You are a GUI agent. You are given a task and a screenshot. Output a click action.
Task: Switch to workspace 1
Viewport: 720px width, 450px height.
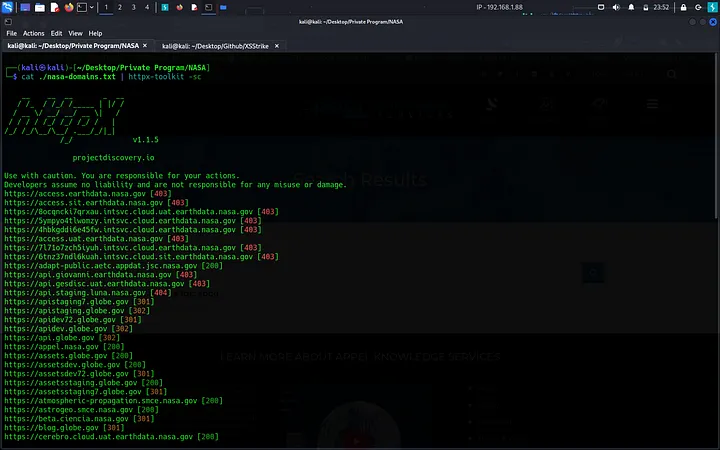tap(106, 7)
